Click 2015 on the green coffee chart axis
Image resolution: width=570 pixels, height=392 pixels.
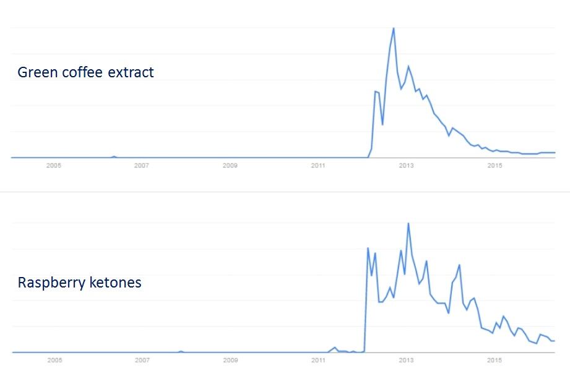click(x=494, y=166)
